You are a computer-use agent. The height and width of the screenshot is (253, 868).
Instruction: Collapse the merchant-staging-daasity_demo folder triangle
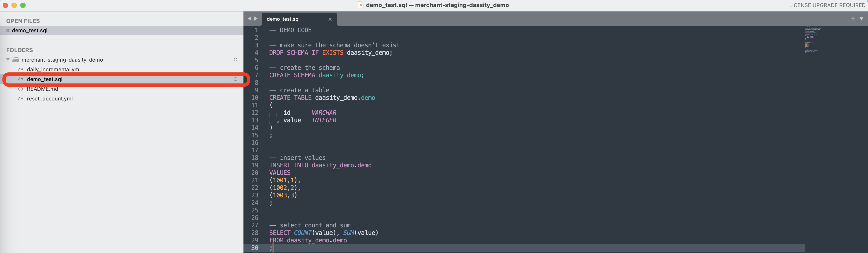click(x=8, y=60)
